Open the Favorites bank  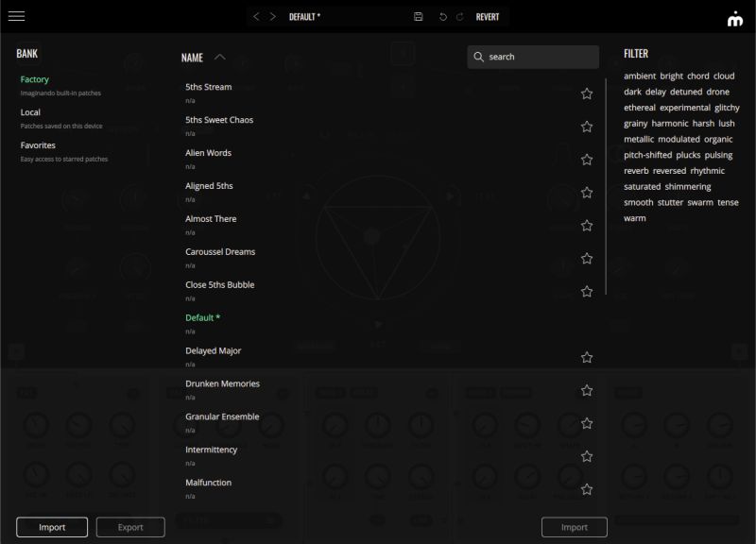[38, 145]
